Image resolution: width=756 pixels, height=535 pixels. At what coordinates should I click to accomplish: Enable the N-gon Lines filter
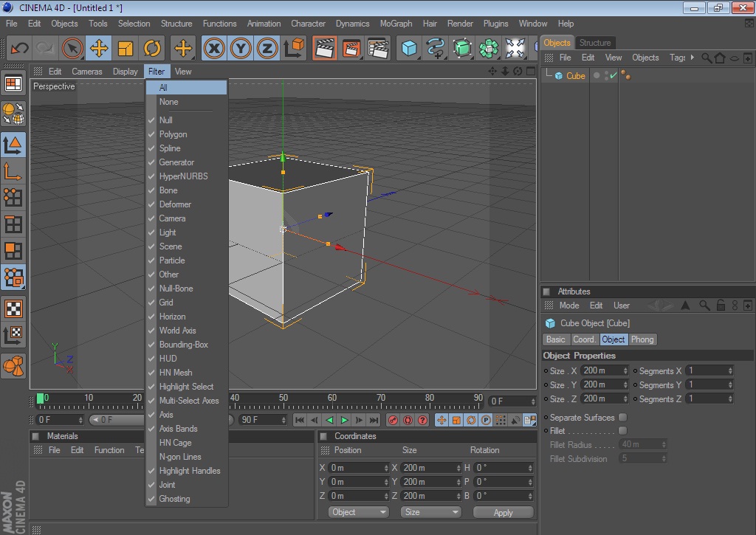[187, 457]
